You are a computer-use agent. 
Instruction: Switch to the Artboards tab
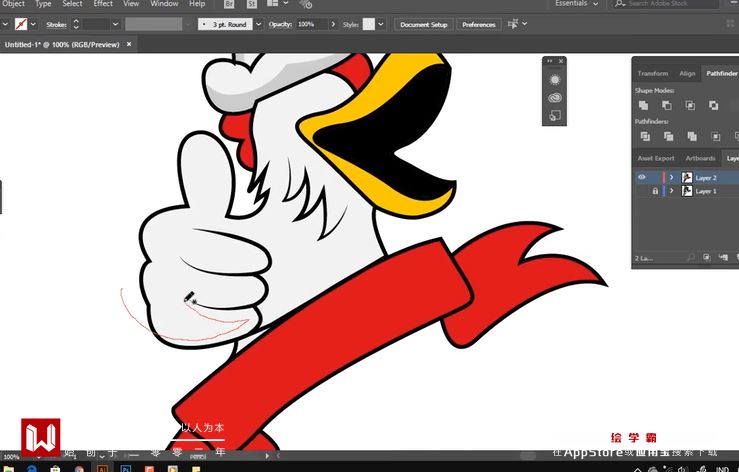click(700, 158)
